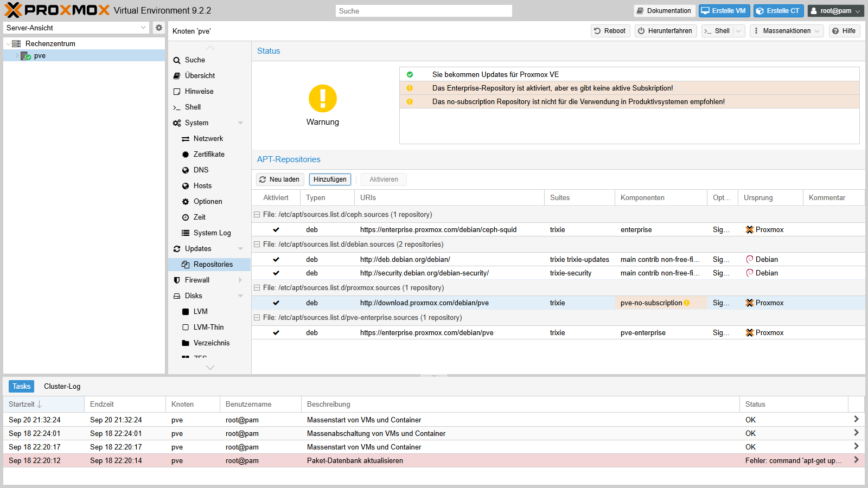Select the Rechenzentrum datacenter icon
The height and width of the screenshot is (488, 868).
(16, 43)
